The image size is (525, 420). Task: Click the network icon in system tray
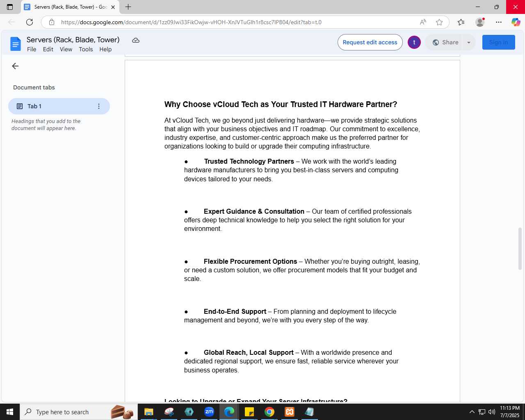click(x=482, y=412)
